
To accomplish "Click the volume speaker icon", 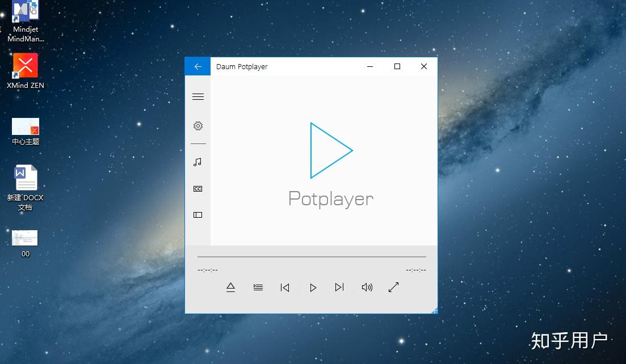I will (x=367, y=287).
